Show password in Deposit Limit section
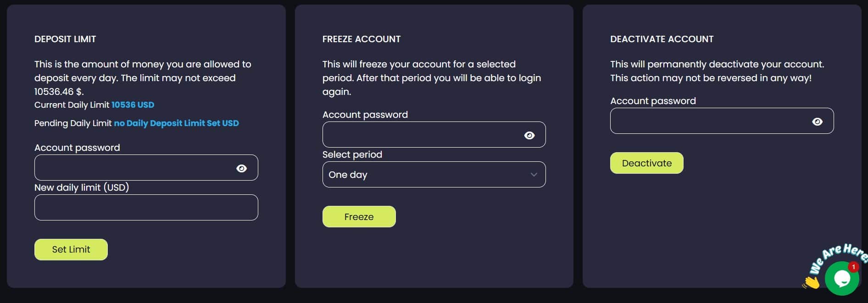 click(241, 168)
